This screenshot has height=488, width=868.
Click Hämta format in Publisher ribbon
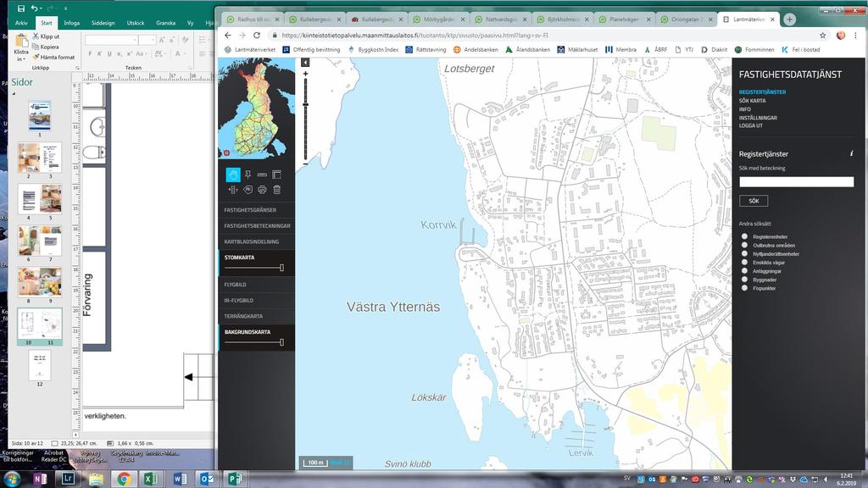pos(53,57)
